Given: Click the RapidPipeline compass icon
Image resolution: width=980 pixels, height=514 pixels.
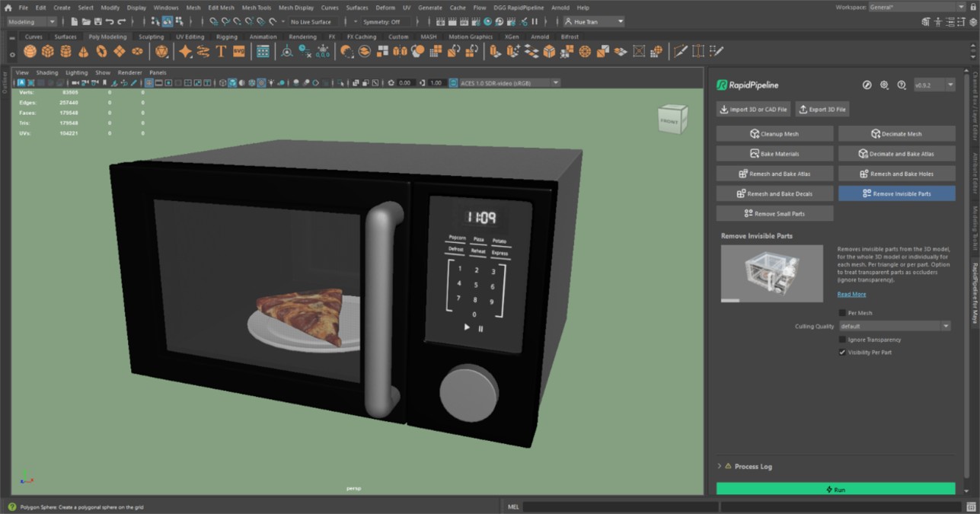Looking at the screenshot, I should (867, 85).
